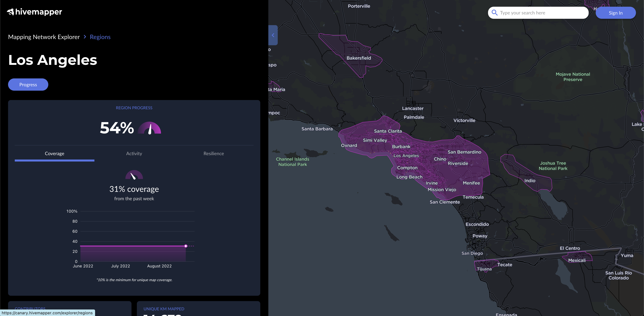The width and height of the screenshot is (644, 316).
Task: Select the Coverage tab
Action: [55, 154]
